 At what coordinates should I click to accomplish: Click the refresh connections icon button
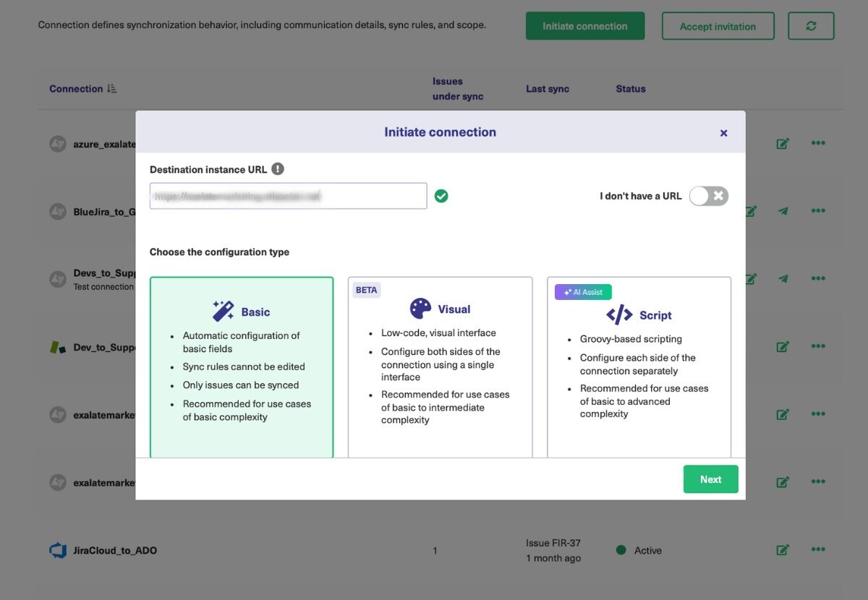(x=811, y=26)
